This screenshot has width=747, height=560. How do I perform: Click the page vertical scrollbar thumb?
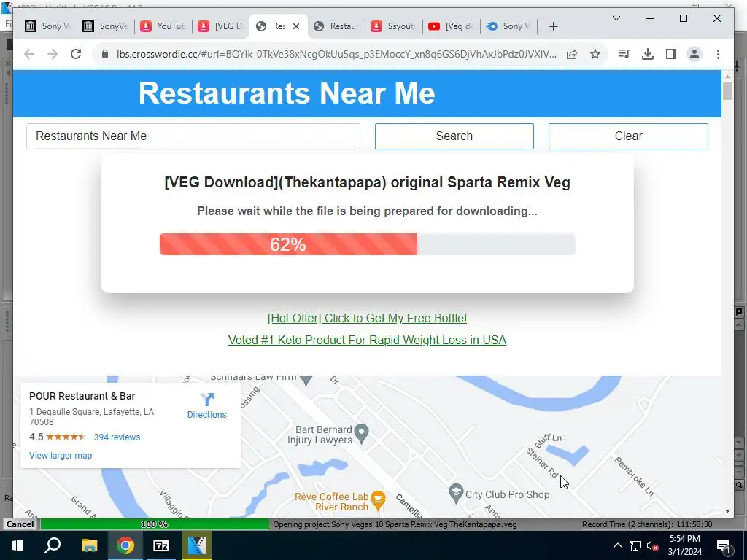(x=727, y=90)
